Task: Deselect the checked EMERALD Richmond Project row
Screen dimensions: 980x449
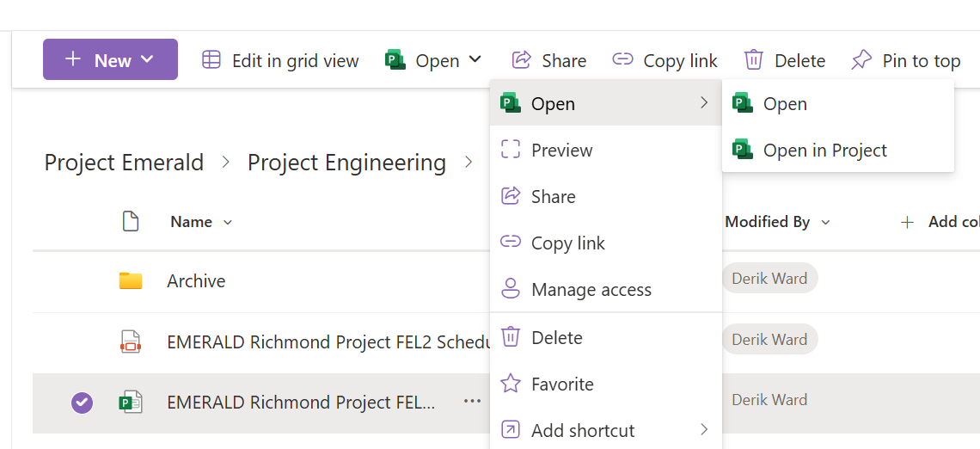Action: [82, 402]
